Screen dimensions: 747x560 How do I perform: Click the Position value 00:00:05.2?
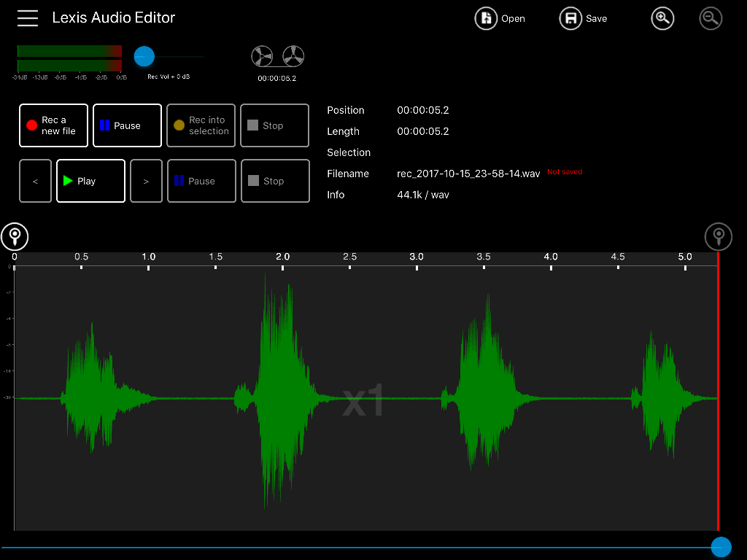click(423, 111)
